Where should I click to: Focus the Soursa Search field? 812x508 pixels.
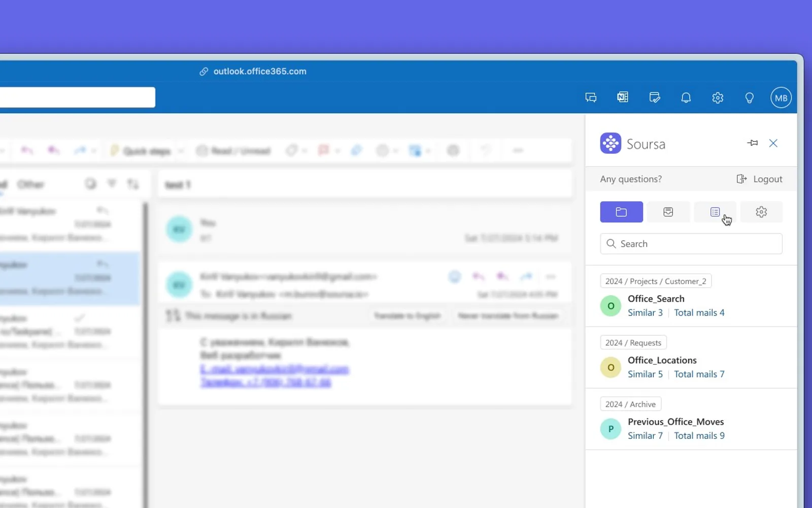coord(691,244)
